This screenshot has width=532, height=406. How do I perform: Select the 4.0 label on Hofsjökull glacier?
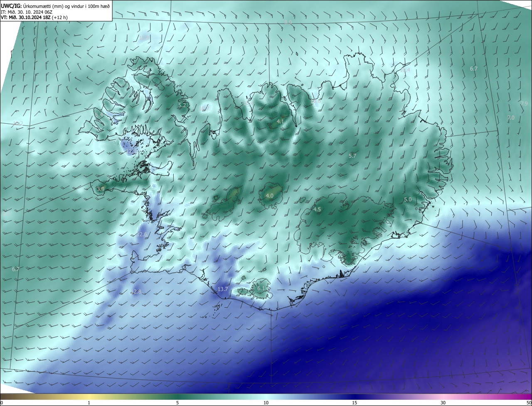pos(269,196)
